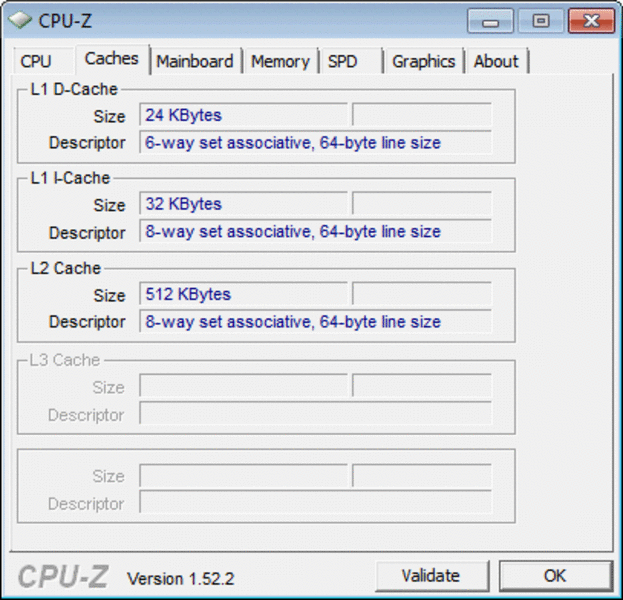Image resolution: width=623 pixels, height=600 pixels.
Task: Open the Graphics tab
Action: 424,62
